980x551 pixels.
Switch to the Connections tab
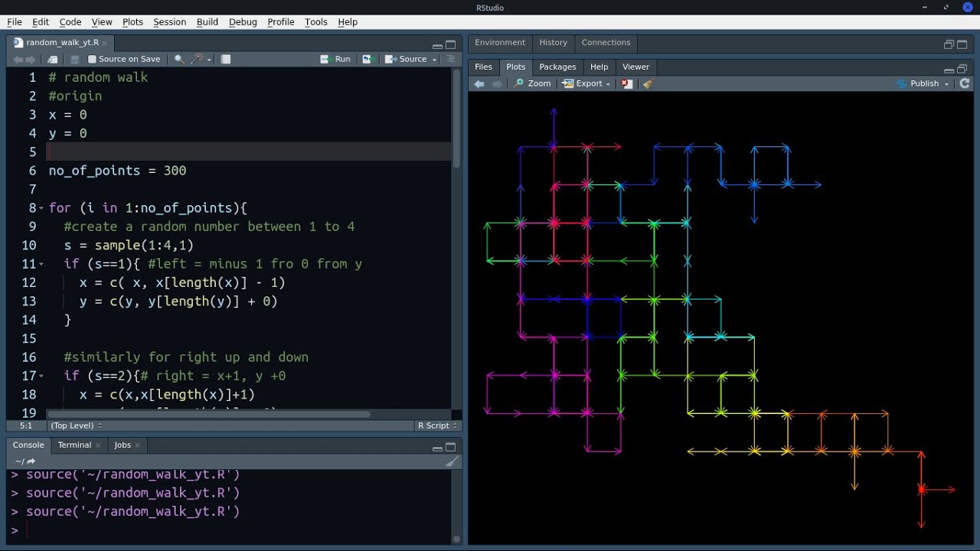point(606,43)
